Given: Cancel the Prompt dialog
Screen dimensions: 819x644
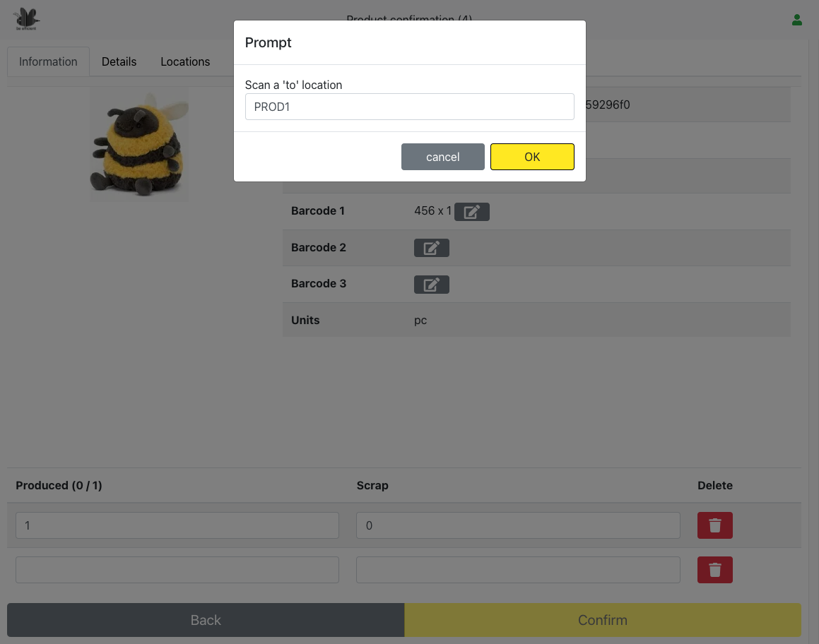Looking at the screenshot, I should click(x=442, y=157).
